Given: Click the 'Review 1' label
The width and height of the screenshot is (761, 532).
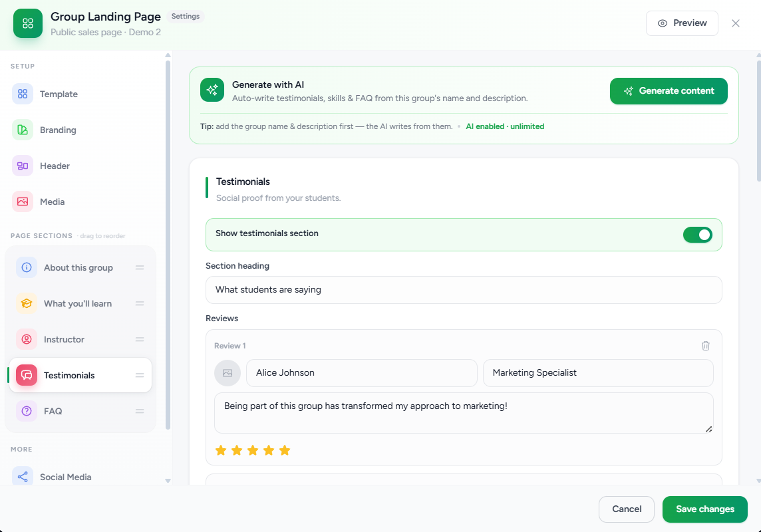Looking at the screenshot, I should (230, 346).
